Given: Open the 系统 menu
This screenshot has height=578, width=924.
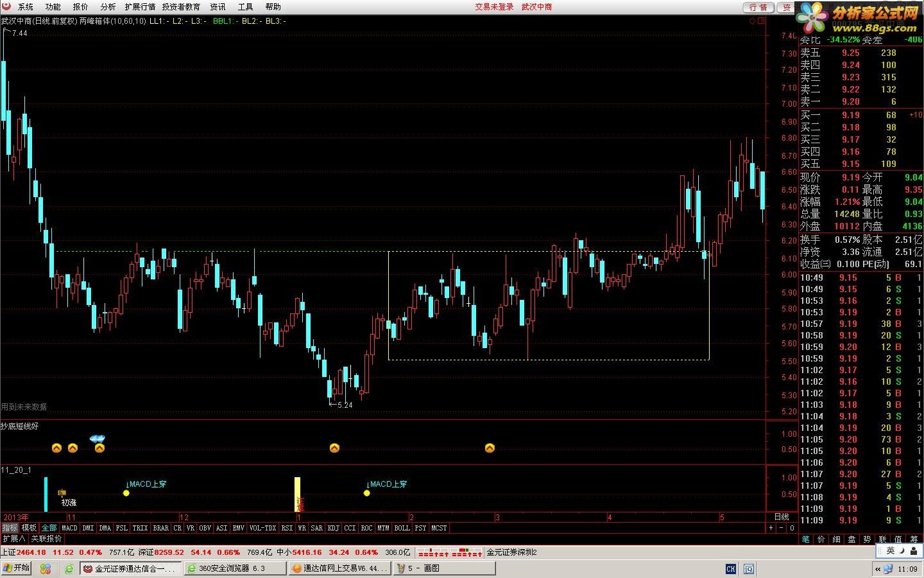Looking at the screenshot, I should tap(26, 6).
